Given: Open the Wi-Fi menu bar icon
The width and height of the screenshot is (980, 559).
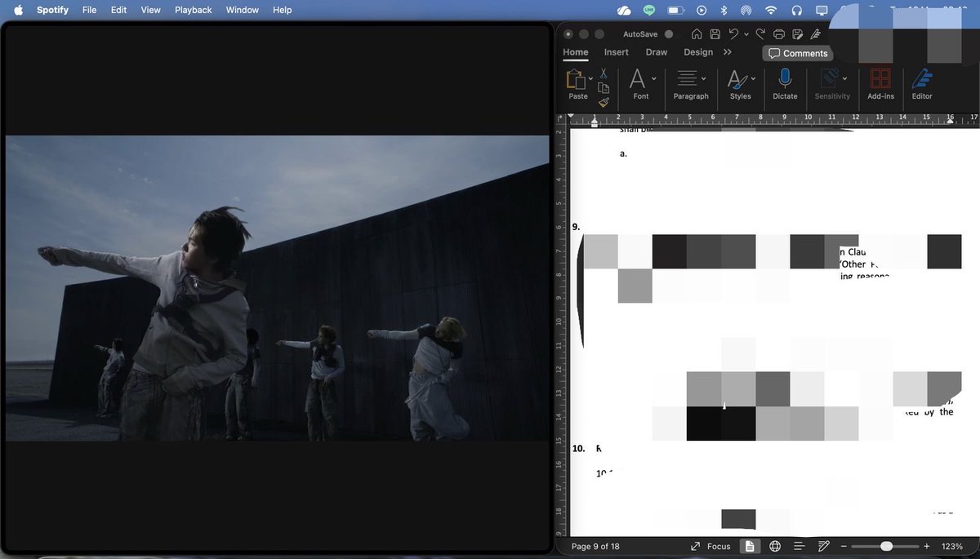Looking at the screenshot, I should (x=771, y=10).
